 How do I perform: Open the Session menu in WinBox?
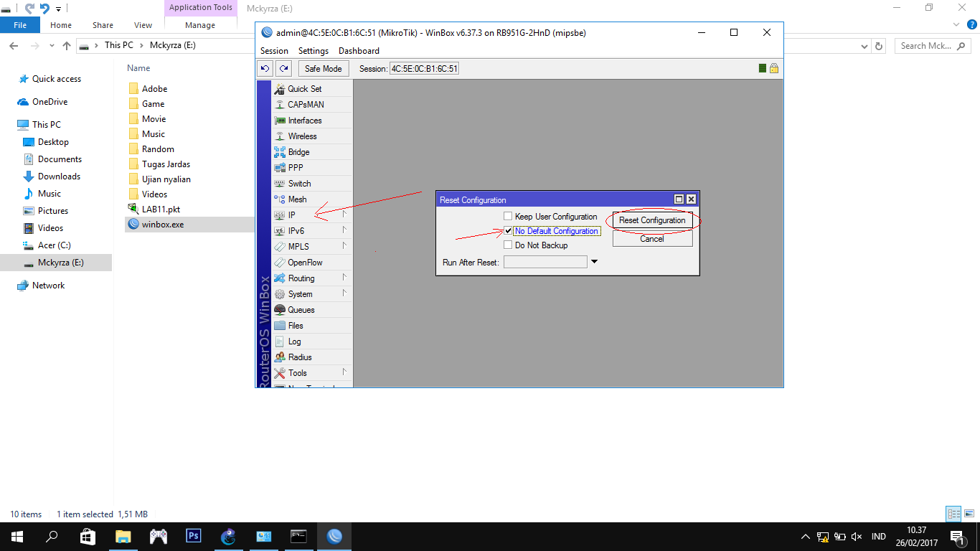(x=273, y=51)
